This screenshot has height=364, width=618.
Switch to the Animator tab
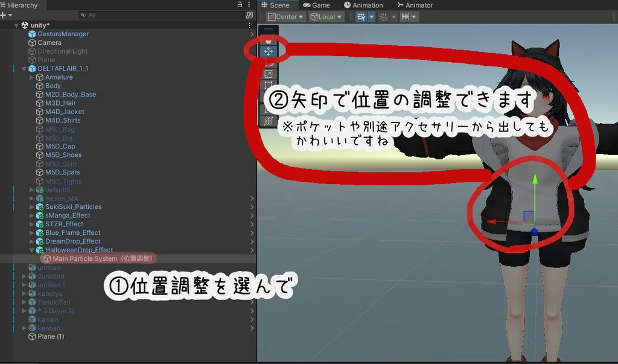(415, 5)
